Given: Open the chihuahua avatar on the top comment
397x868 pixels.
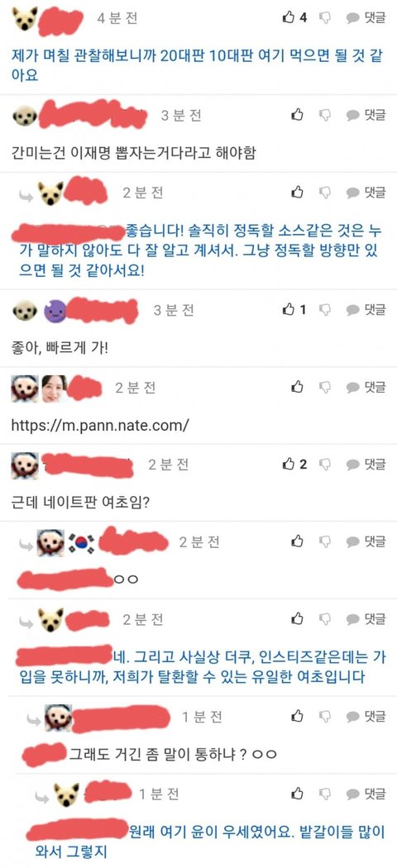Looking at the screenshot, I should coord(24,19).
